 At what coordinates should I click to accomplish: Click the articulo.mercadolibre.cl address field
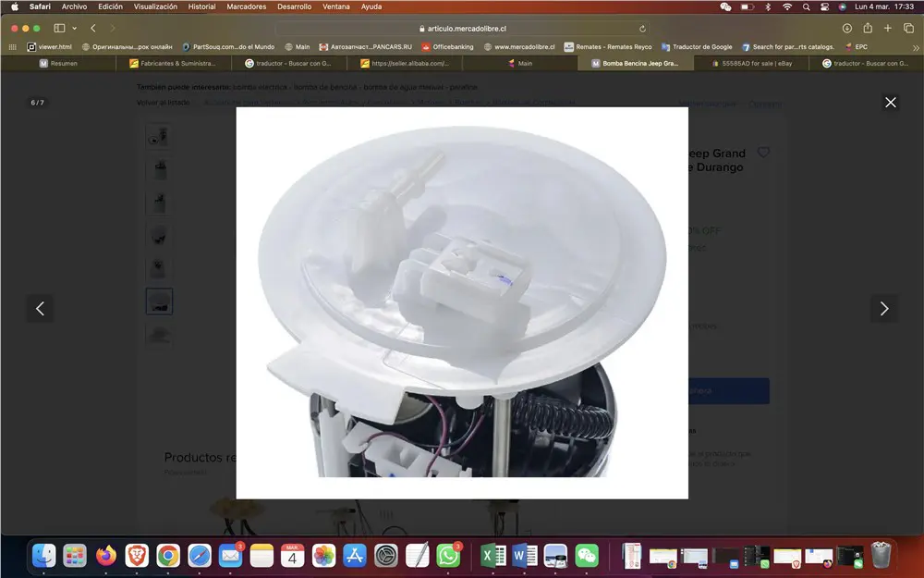point(462,29)
